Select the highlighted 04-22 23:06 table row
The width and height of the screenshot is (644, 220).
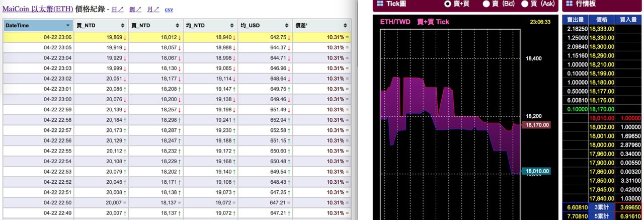tap(176, 37)
